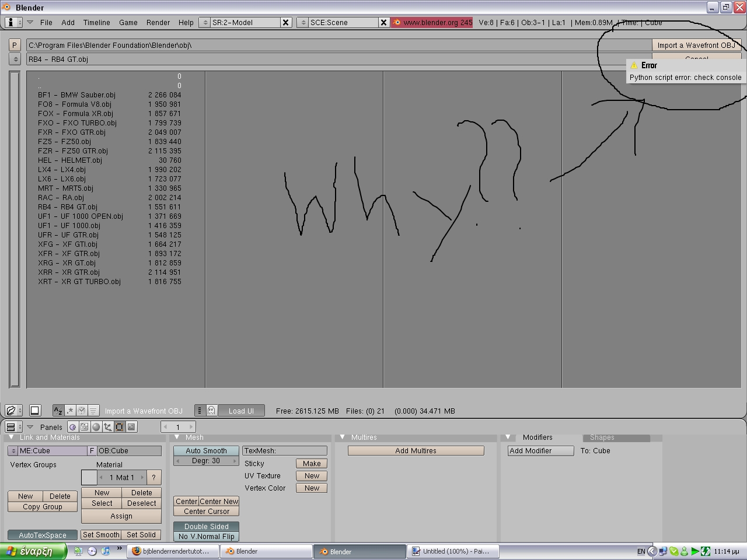
Task: Click the file name field RB4 - RB4 GT.obj
Action: pos(339,59)
